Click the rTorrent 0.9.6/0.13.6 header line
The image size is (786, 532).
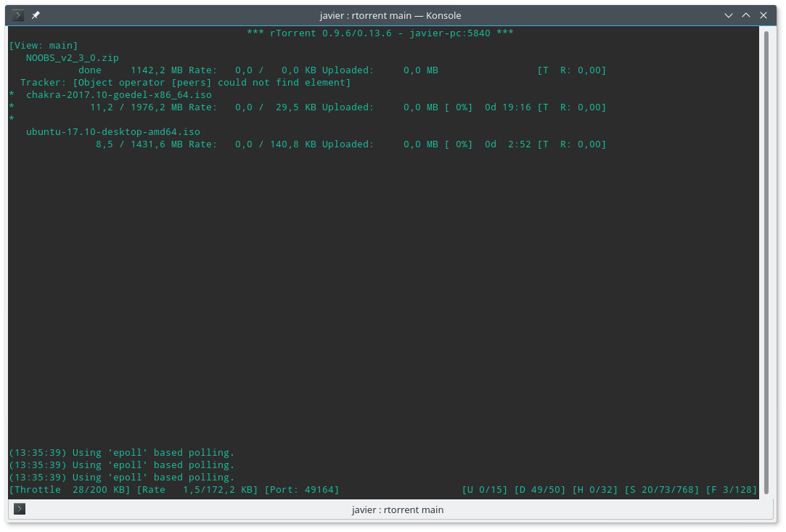pyautogui.click(x=380, y=33)
